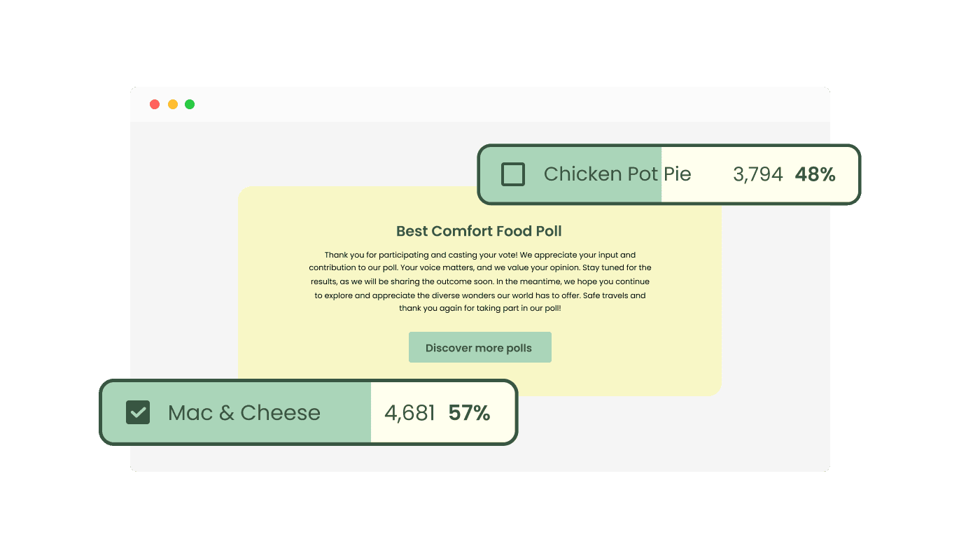This screenshot has width=959, height=560.
Task: Click the red close circle icon
Action: tap(155, 104)
